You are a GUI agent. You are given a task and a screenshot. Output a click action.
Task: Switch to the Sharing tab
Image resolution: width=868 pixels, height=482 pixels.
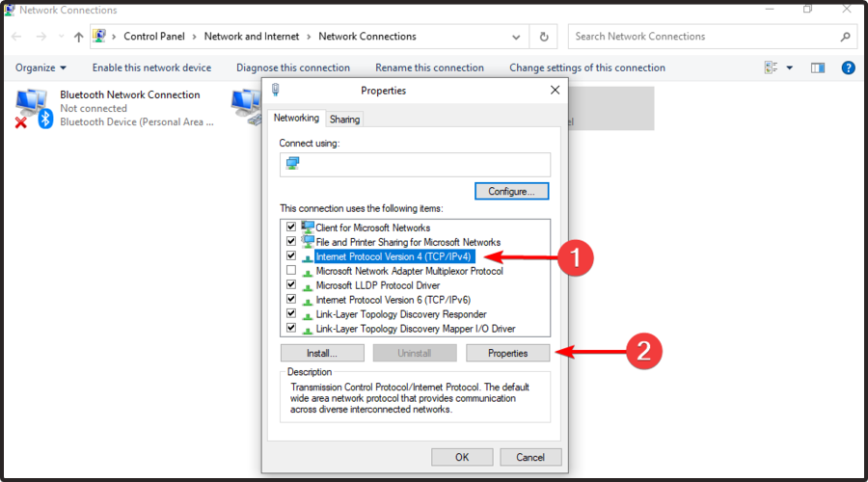click(344, 119)
